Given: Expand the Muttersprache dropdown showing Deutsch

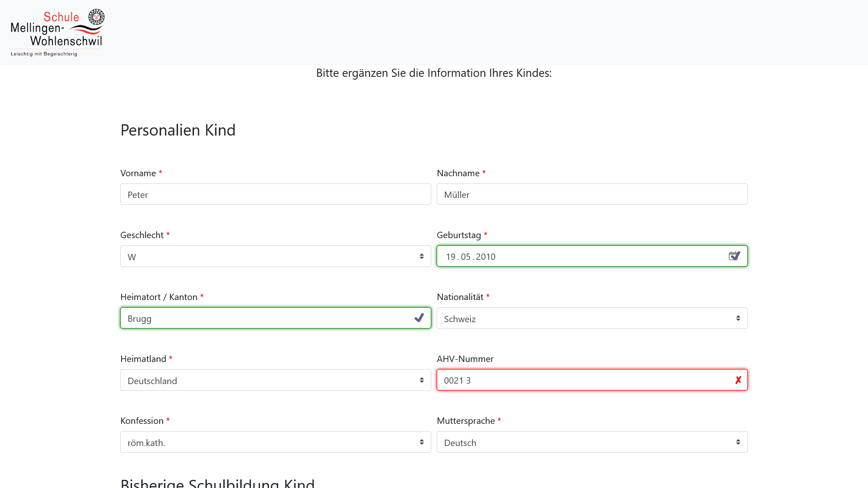Looking at the screenshot, I should tap(592, 442).
